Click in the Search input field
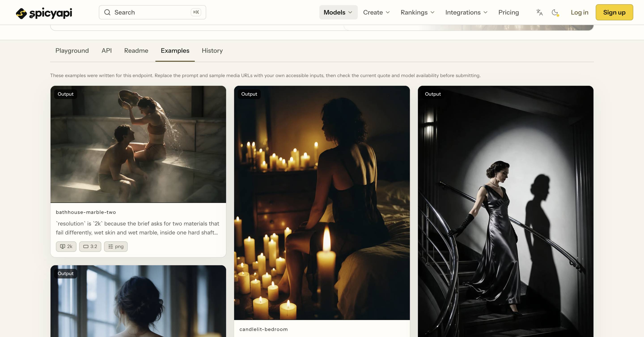 pos(152,12)
